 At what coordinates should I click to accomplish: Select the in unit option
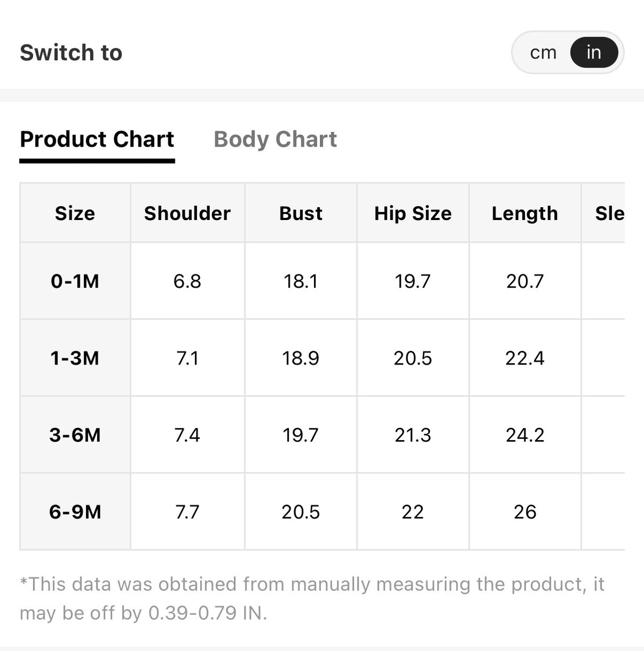coord(594,53)
